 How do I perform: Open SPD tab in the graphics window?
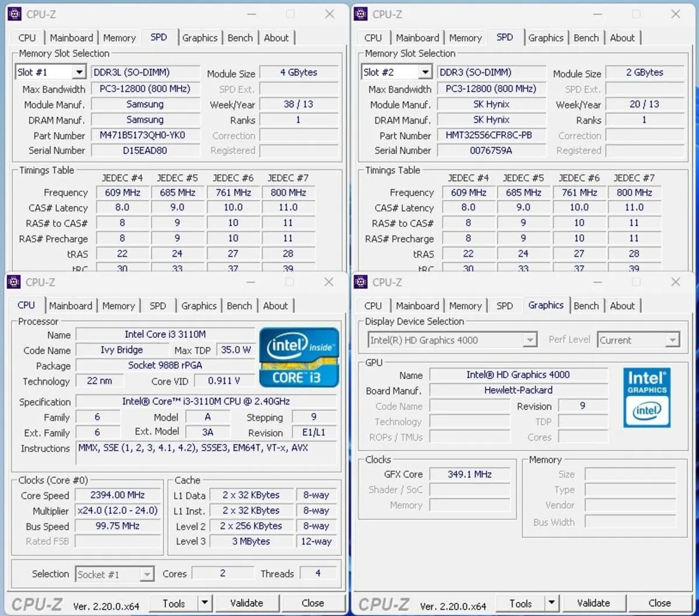[x=504, y=306]
